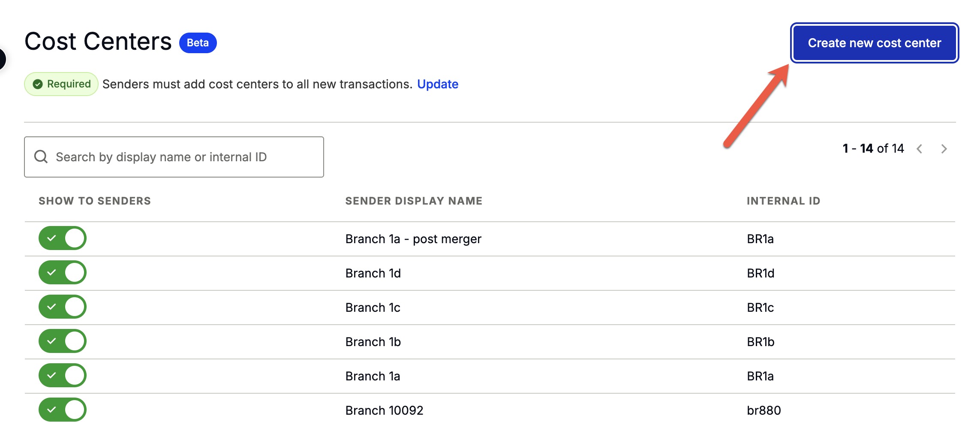Toggle Show to Senders for Branch 1a - post merger

[62, 238]
